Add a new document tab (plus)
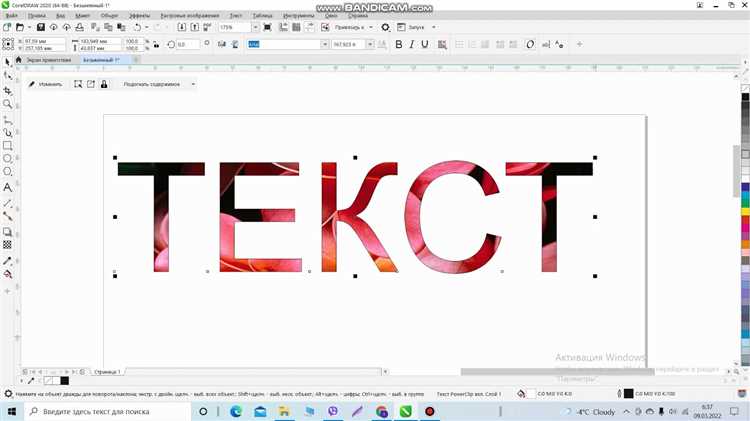The width and height of the screenshot is (750, 421). (x=136, y=60)
